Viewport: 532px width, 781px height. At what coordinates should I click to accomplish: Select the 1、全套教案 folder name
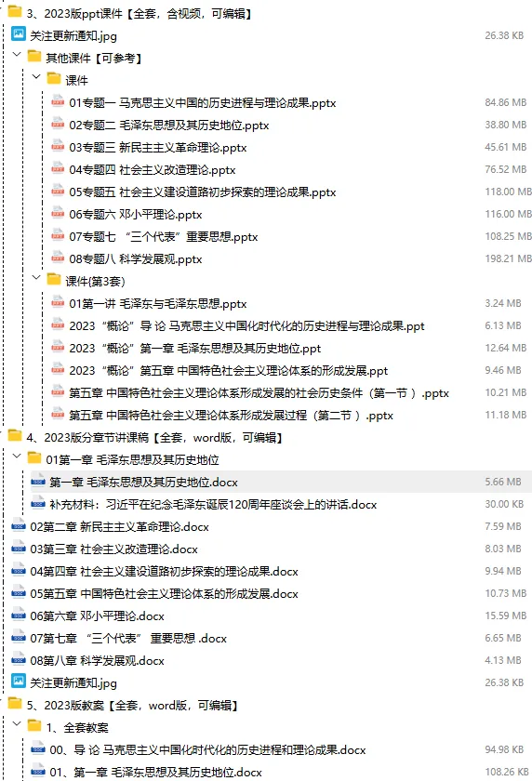point(77,728)
